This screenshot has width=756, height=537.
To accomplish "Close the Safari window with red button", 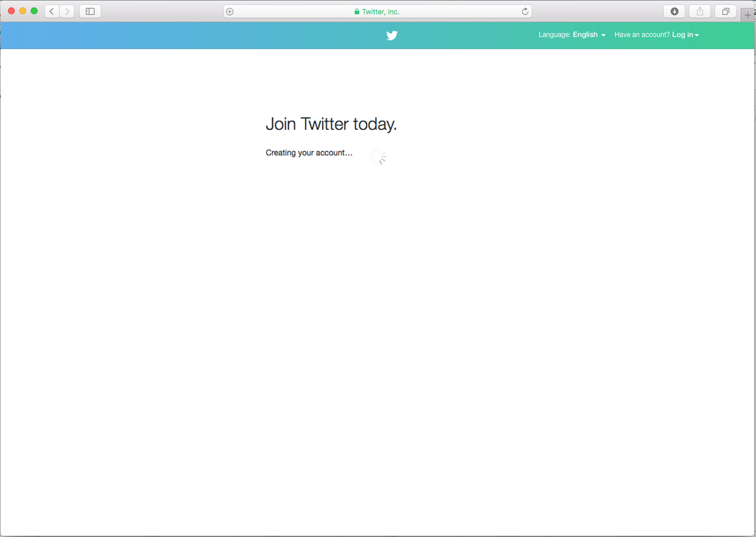I will click(x=11, y=11).
